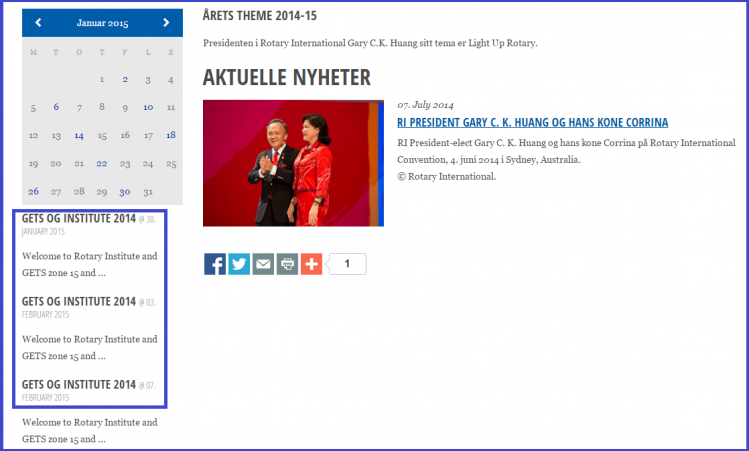
Task: Click calendar day 31
Action: click(148, 192)
